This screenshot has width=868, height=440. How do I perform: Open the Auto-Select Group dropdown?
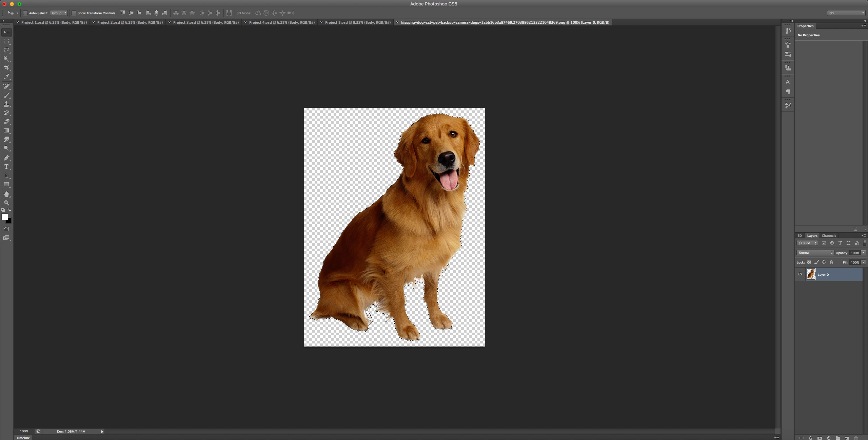59,13
